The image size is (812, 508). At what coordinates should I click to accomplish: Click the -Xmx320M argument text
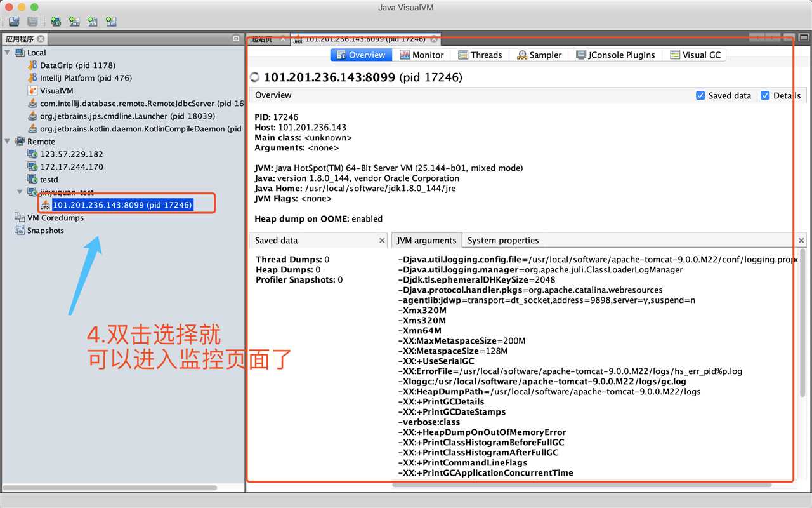[x=422, y=311]
